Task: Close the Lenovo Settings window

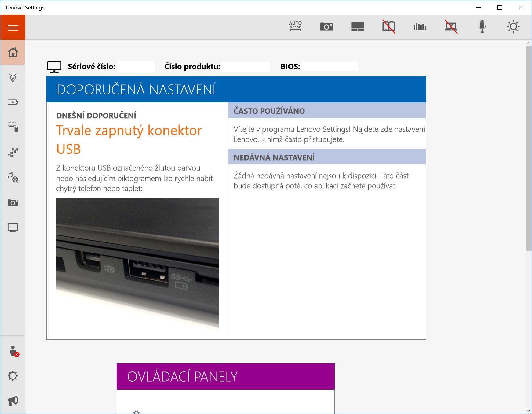Action: (521, 8)
